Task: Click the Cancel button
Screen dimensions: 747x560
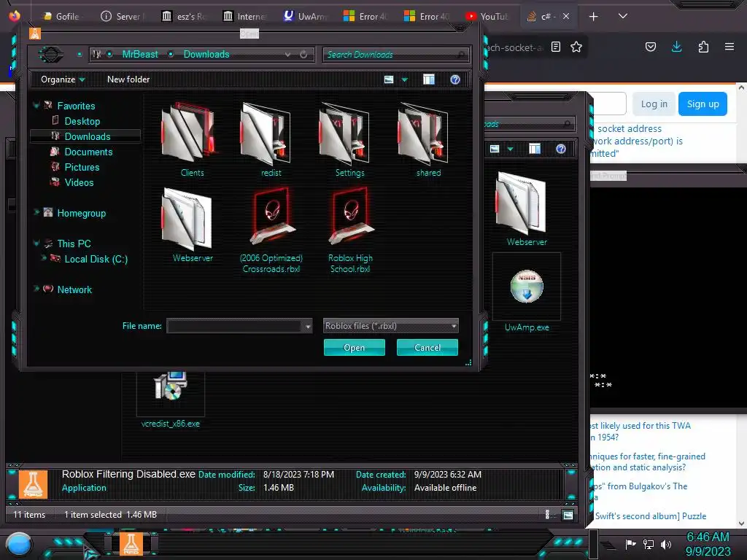Action: click(x=427, y=348)
